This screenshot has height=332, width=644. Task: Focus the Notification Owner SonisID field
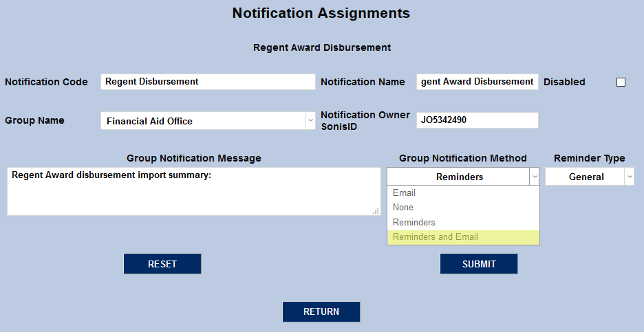pyautogui.click(x=477, y=120)
